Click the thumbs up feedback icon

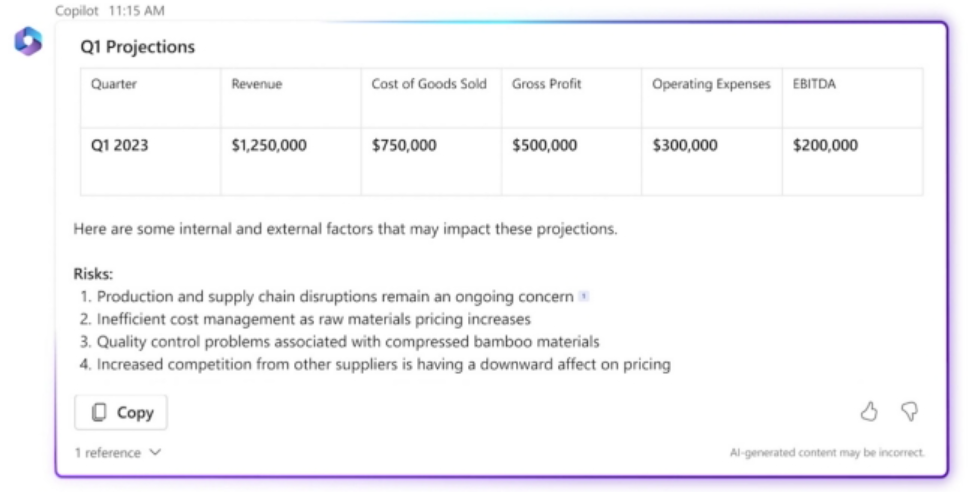pyautogui.click(x=869, y=411)
